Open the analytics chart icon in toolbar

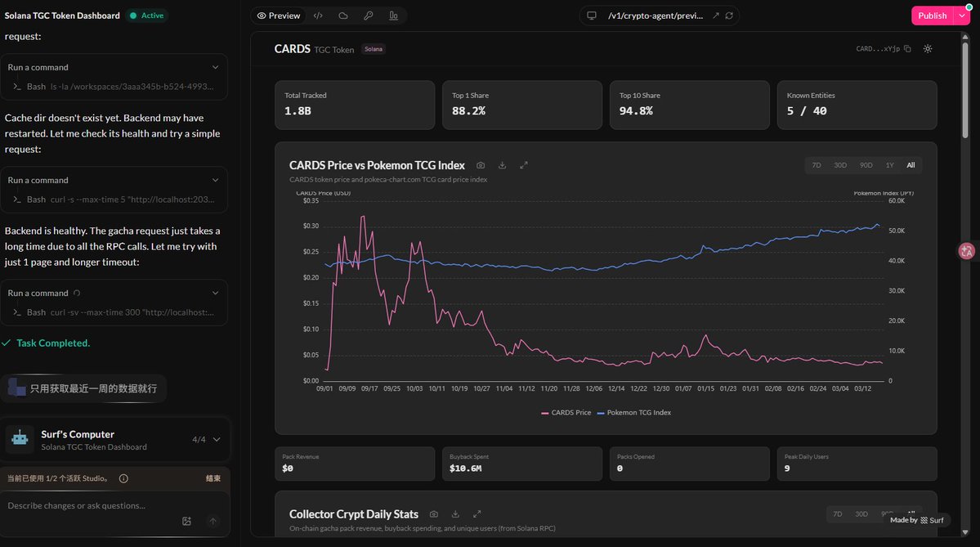click(393, 16)
